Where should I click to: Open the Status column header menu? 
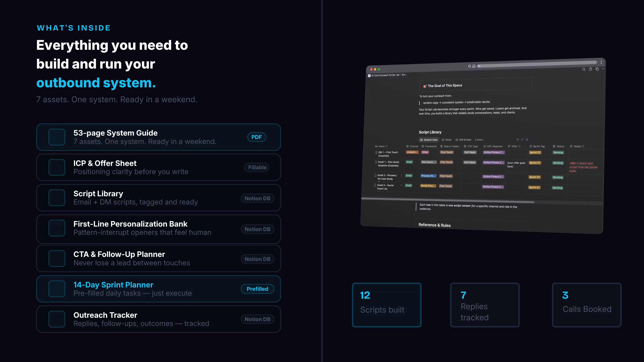[558, 146]
